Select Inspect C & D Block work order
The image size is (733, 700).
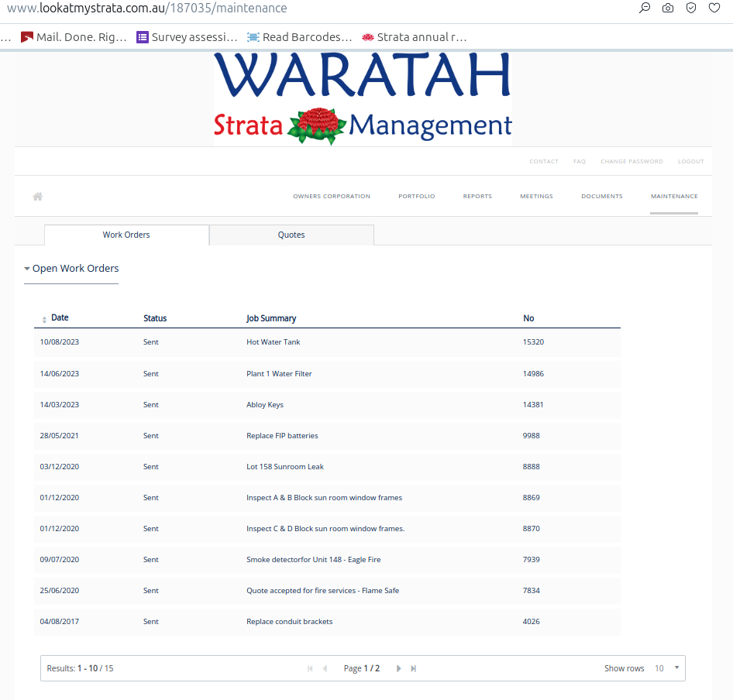pos(327,529)
